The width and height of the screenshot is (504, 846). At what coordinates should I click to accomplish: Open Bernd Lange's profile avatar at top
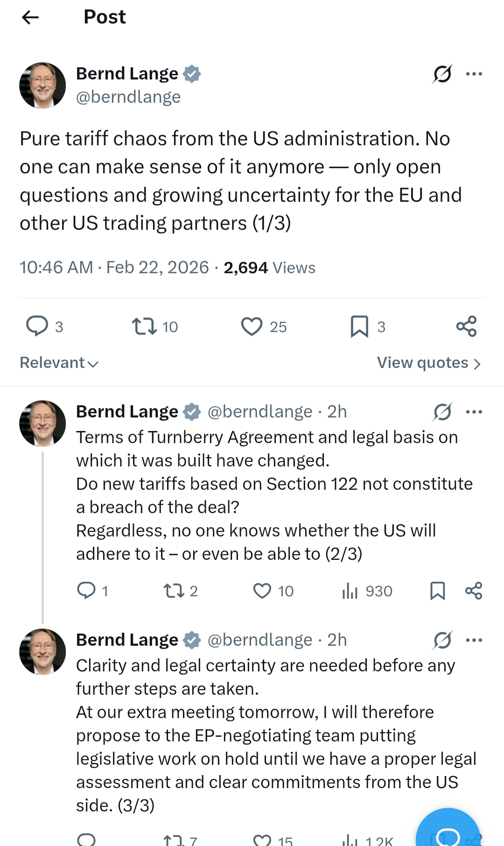point(42,85)
